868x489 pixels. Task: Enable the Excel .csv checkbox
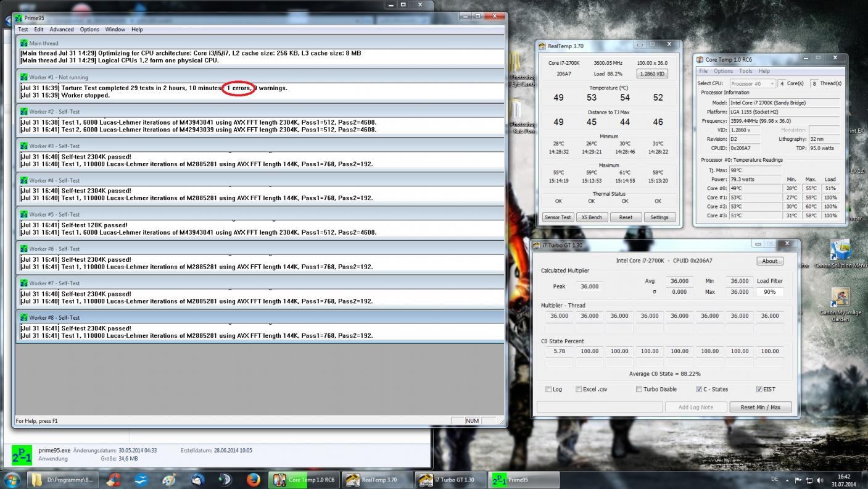tap(579, 389)
